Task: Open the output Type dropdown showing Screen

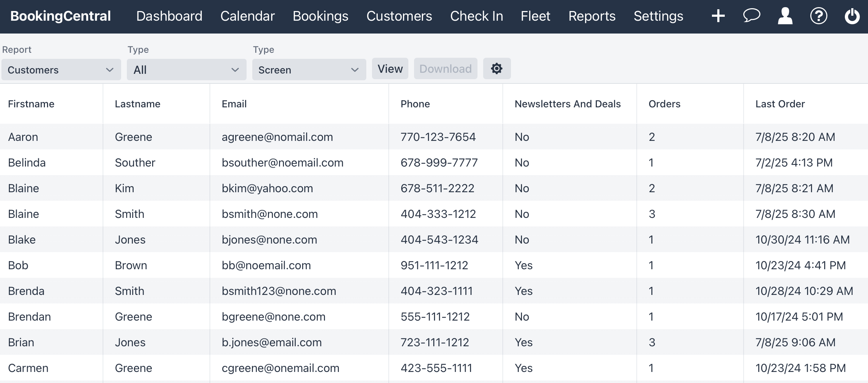Action: point(309,70)
